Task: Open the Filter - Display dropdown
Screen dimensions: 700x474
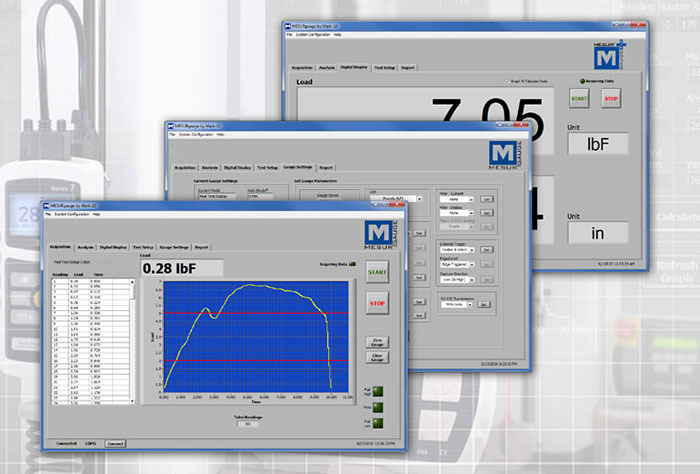Action: [457, 213]
